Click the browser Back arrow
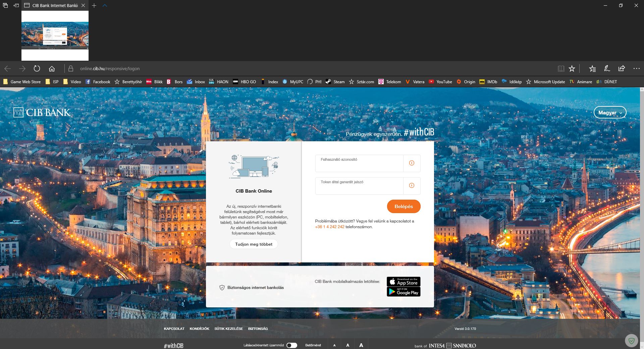644x349 pixels. [x=8, y=68]
